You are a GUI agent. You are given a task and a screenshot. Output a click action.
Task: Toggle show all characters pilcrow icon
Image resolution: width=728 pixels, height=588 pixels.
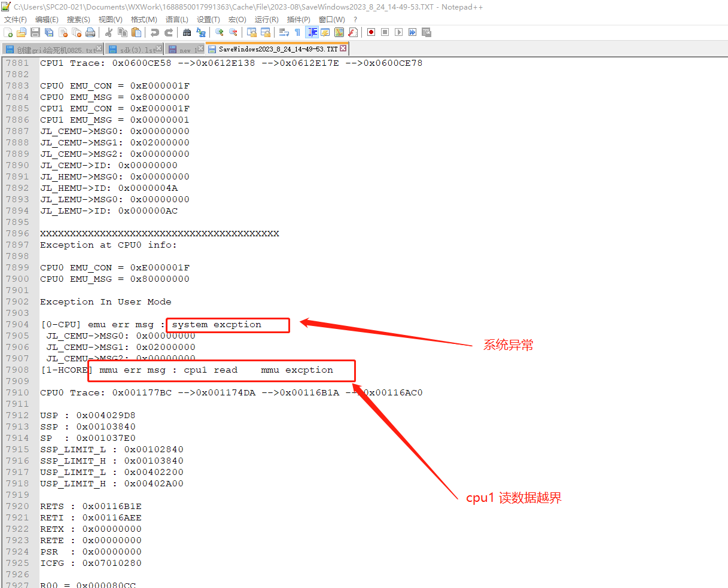[x=298, y=32]
